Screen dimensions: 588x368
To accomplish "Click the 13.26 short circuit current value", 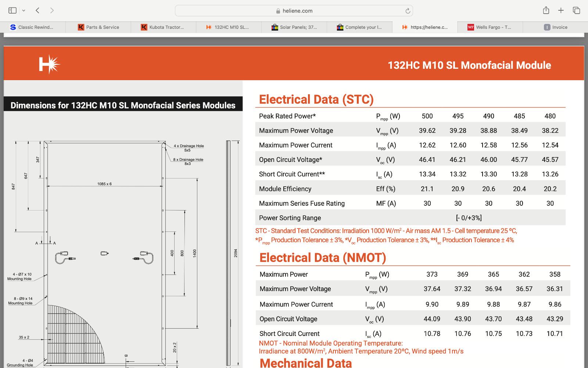I will (550, 174).
